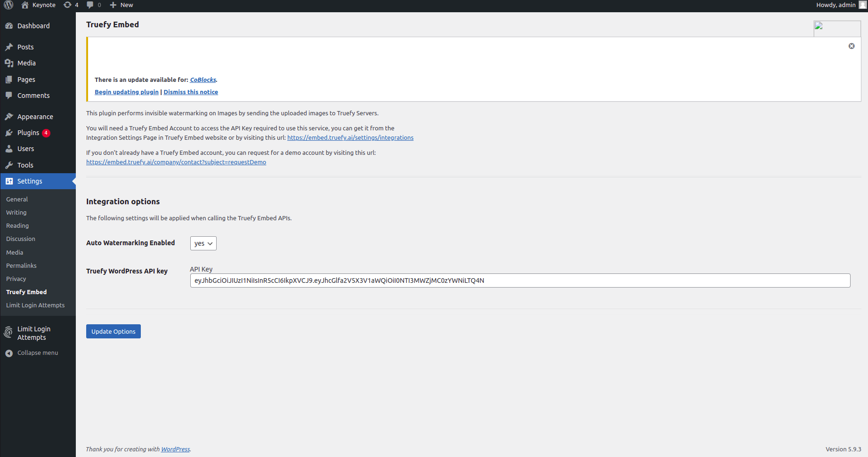Screen dimensions: 868x457
Task: Click Dismiss this notice link
Action: pyautogui.click(x=191, y=92)
